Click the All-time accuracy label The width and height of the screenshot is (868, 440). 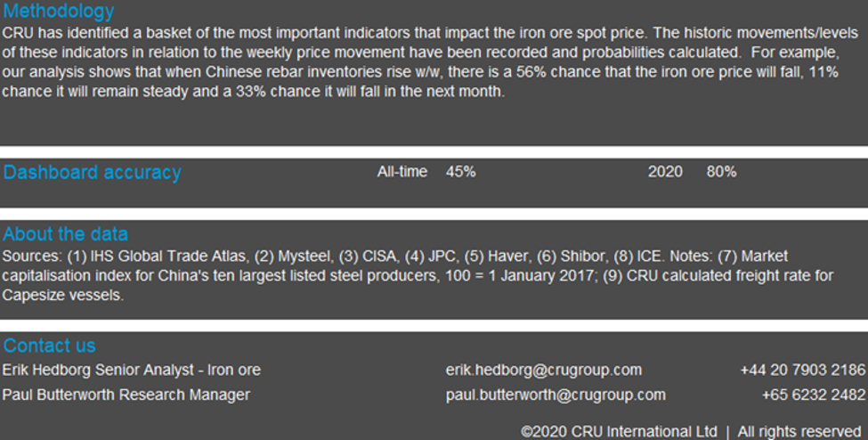tap(402, 172)
